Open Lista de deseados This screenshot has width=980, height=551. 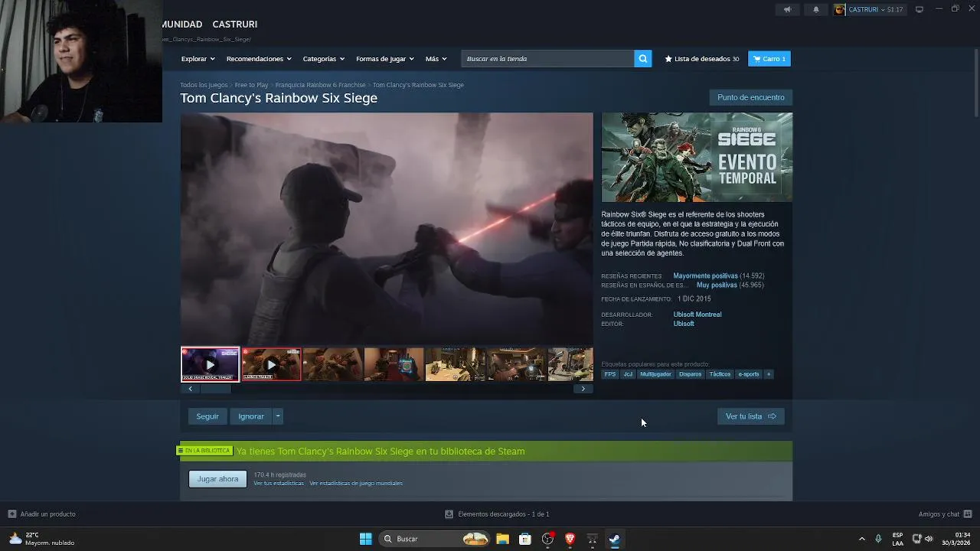click(702, 59)
